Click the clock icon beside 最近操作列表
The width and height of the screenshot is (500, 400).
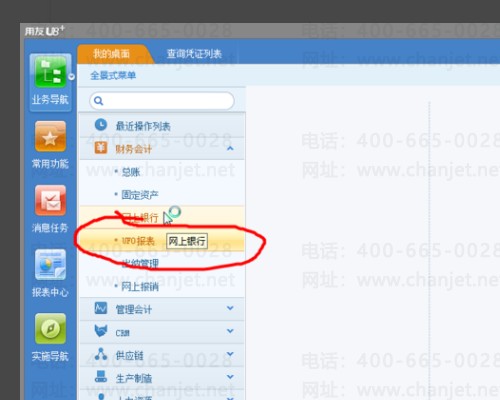[x=101, y=125]
